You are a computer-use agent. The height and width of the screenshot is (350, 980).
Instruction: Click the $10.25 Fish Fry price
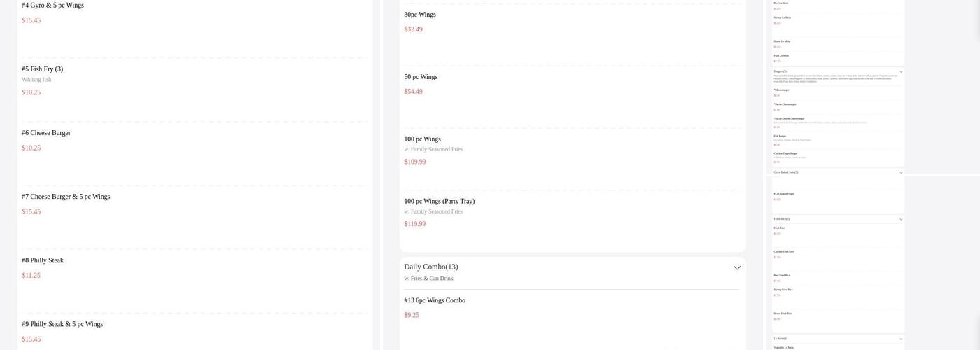[x=31, y=92]
